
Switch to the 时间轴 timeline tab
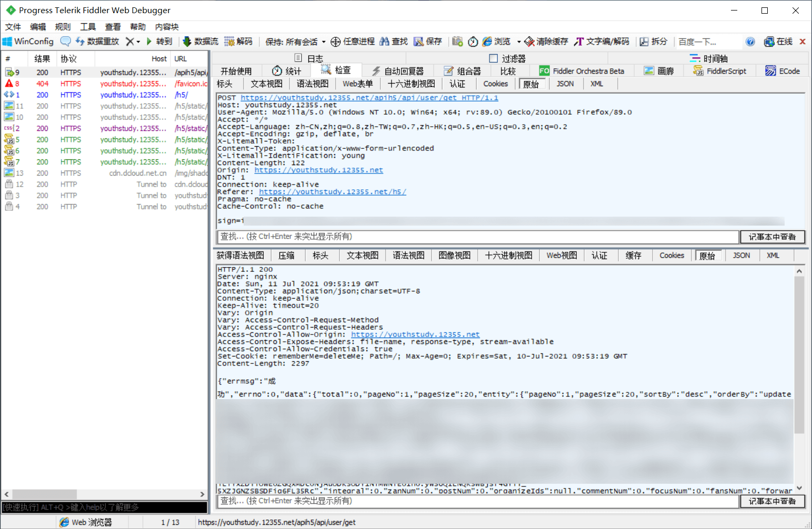709,58
